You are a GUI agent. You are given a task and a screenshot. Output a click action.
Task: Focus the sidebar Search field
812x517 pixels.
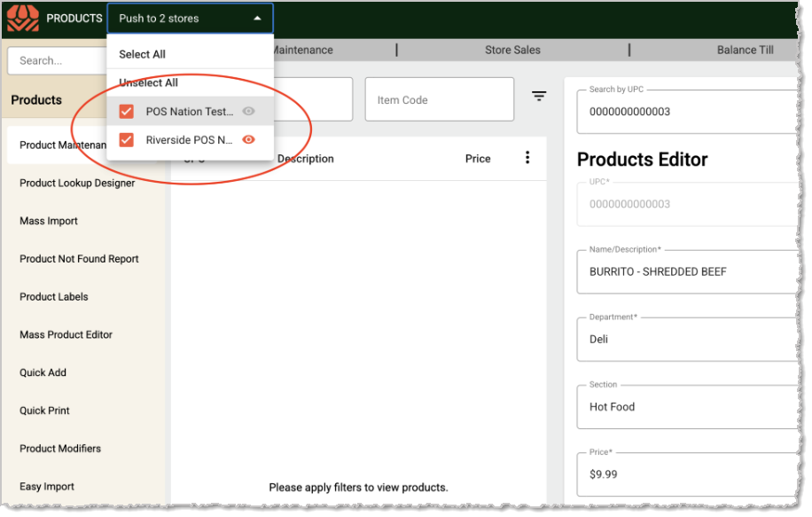tap(57, 60)
